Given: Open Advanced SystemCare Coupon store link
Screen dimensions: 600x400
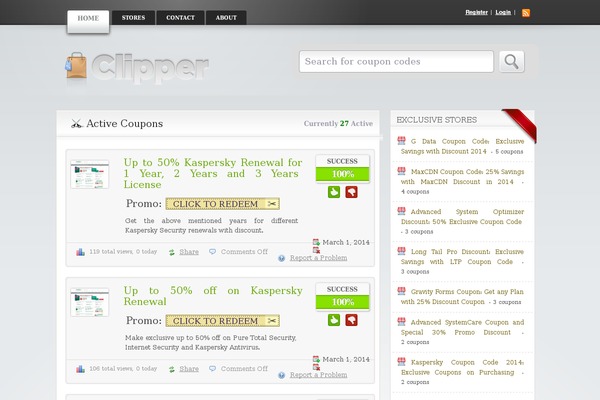Looking at the screenshot, I should (x=463, y=327).
